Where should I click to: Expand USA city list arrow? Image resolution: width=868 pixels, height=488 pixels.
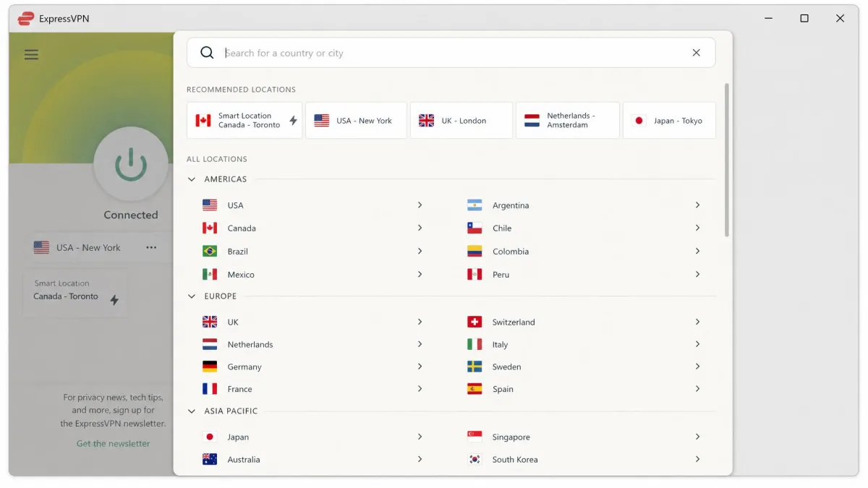tap(420, 205)
